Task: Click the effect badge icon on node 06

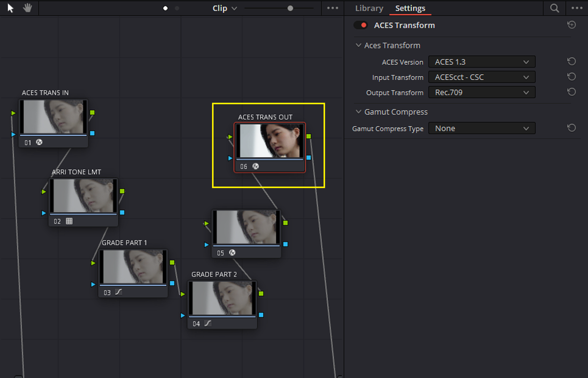Action: (x=256, y=166)
